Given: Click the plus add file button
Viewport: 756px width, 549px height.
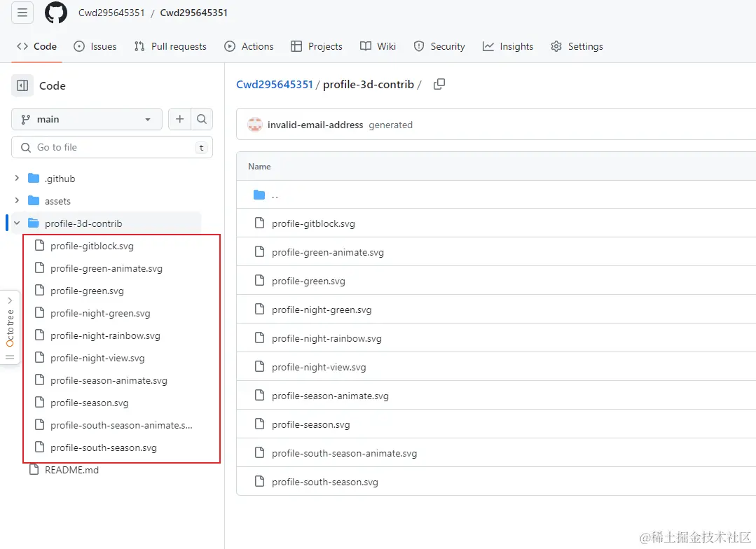Looking at the screenshot, I should pos(180,119).
